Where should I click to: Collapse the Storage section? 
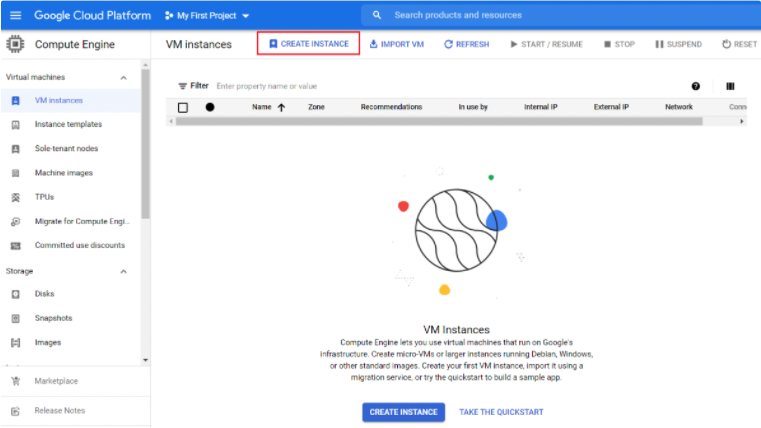[x=124, y=271]
